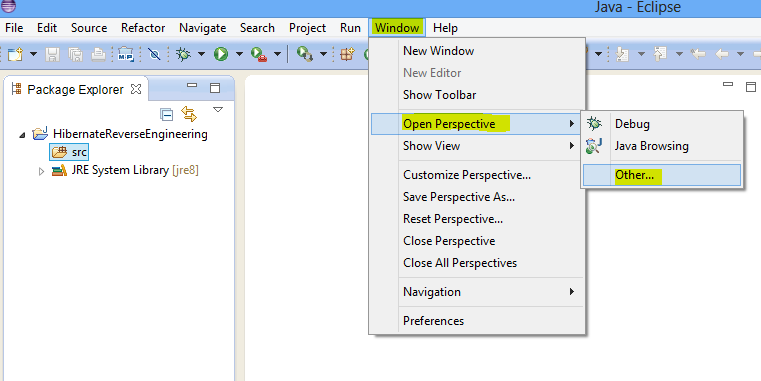Click the Debug perspective bug icon
Screen dimensions: 761x381
pyautogui.click(x=594, y=124)
